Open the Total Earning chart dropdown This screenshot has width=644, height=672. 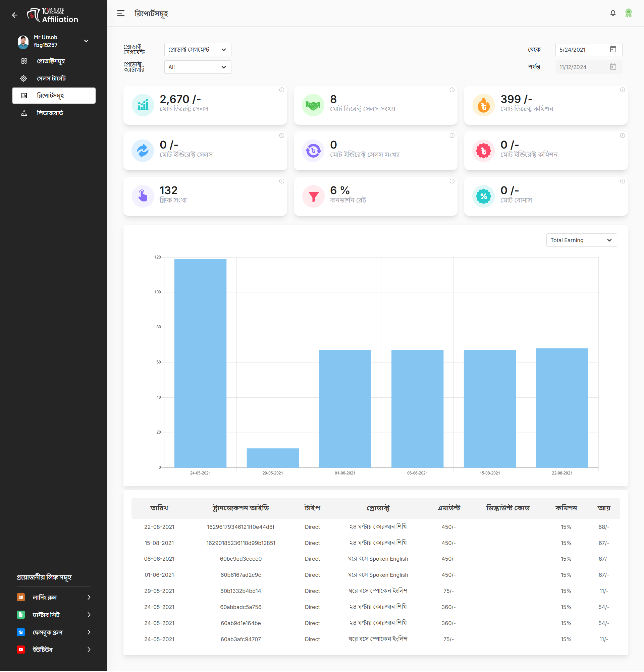(581, 240)
